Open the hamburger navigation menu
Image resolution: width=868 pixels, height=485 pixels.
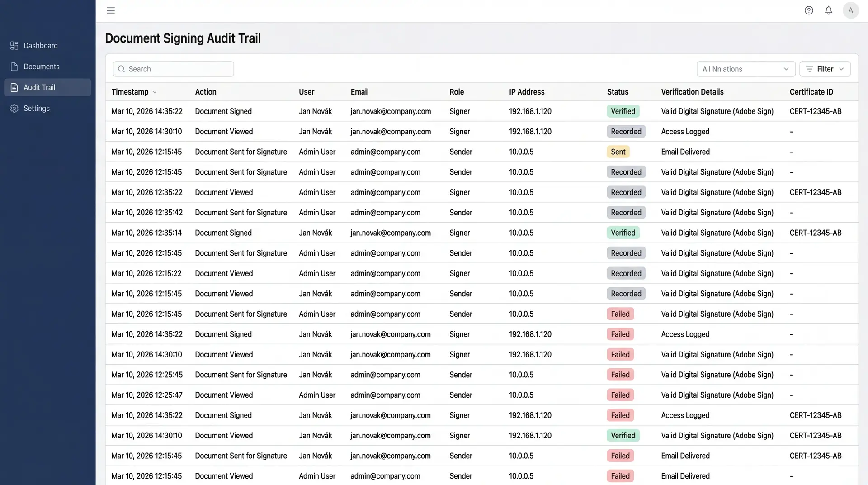tap(110, 10)
